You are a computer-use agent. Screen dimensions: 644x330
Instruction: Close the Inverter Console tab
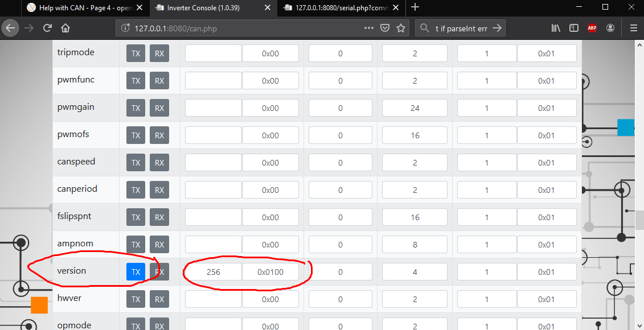[x=268, y=7]
